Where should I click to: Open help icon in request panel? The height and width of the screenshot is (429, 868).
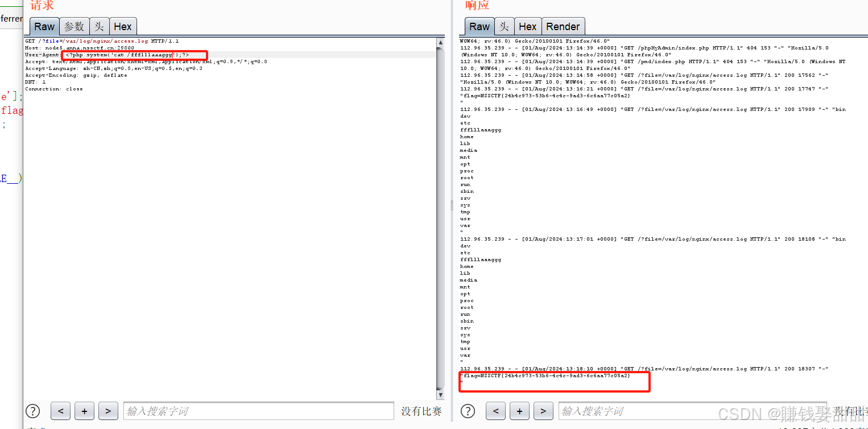coord(33,411)
